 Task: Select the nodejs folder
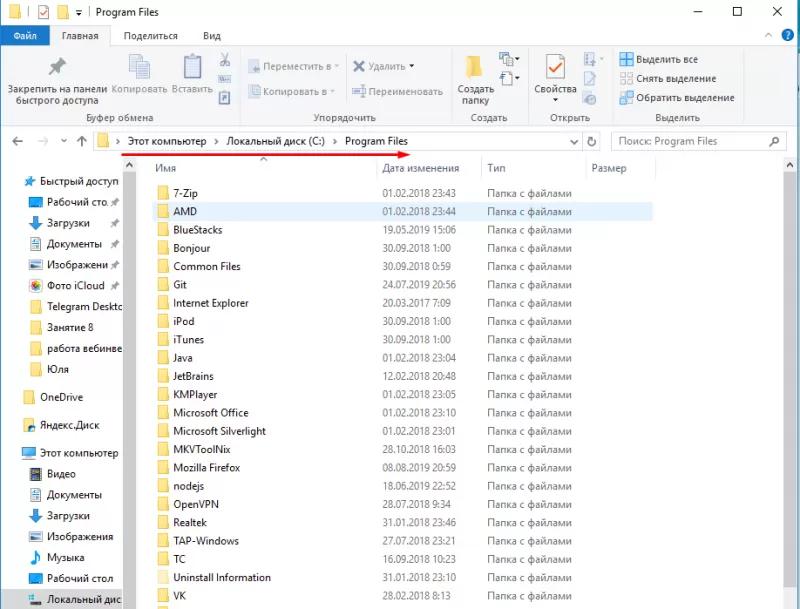click(402, 486)
